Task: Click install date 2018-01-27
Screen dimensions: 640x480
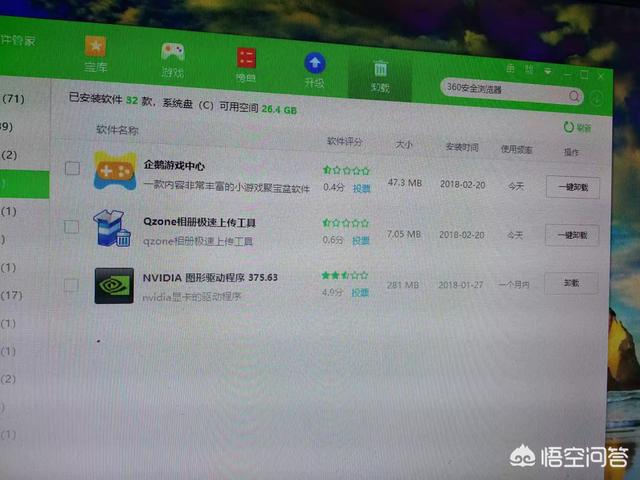Action: (460, 284)
